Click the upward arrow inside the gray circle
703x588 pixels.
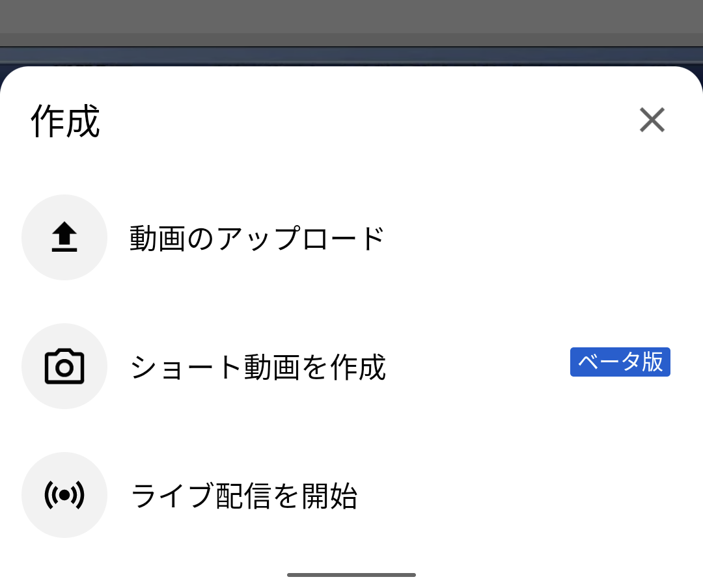click(64, 237)
